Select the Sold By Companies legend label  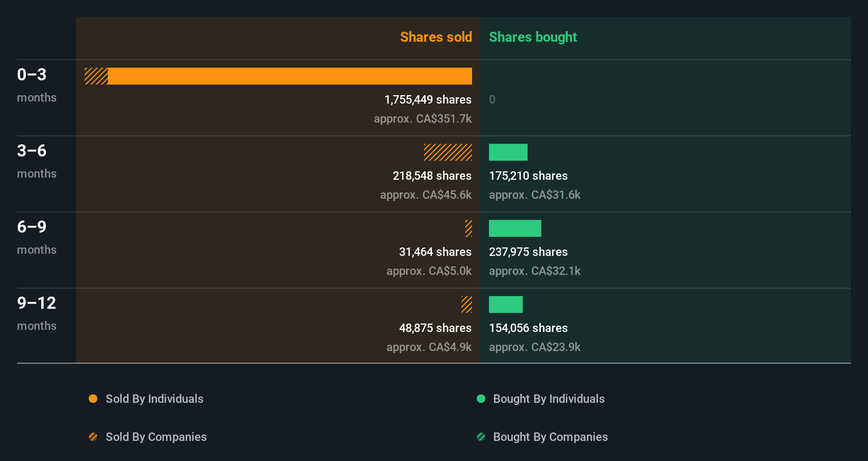pyautogui.click(x=156, y=437)
